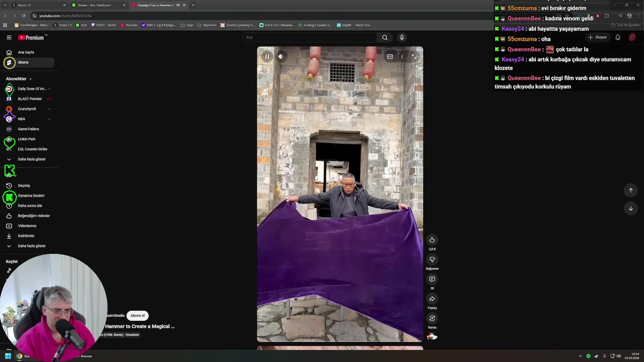Open the KeyGivers bookmarks folder
The image size is (644, 362).
coord(207,25)
